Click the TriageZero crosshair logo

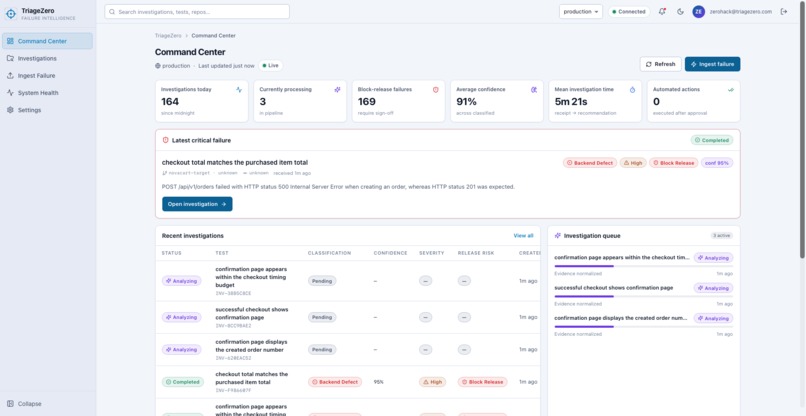(x=11, y=14)
